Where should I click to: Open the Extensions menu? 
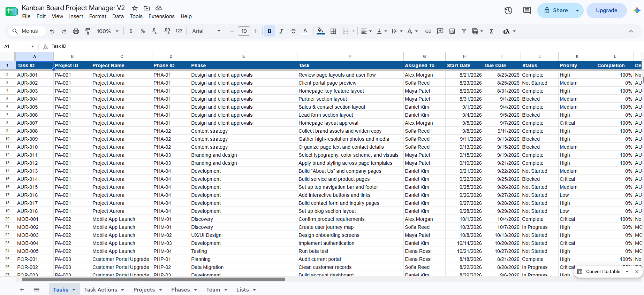coord(161,16)
